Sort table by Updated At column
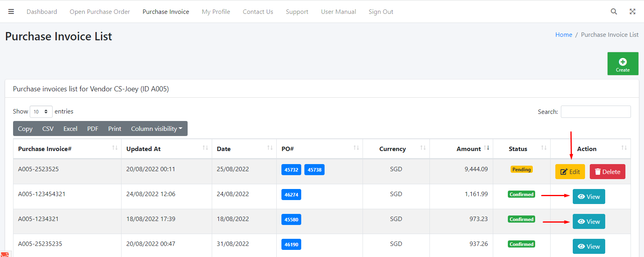The height and width of the screenshot is (257, 644). coord(205,148)
